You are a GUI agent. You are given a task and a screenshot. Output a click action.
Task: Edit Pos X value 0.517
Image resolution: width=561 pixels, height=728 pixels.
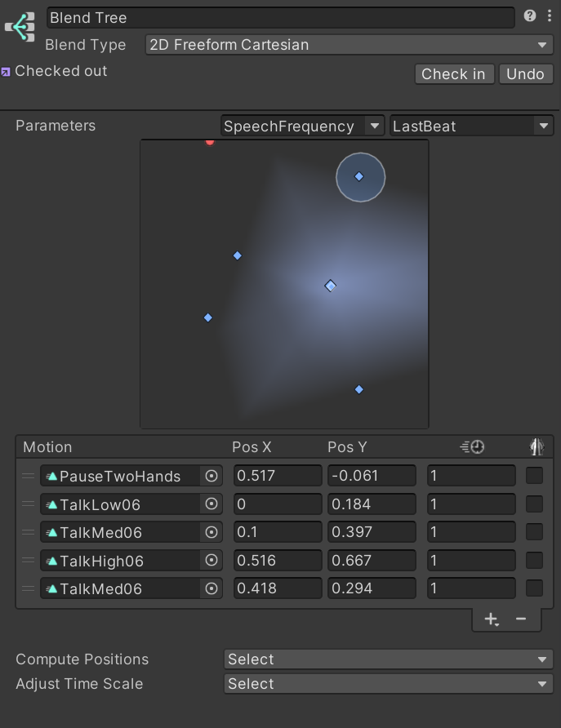[278, 476]
